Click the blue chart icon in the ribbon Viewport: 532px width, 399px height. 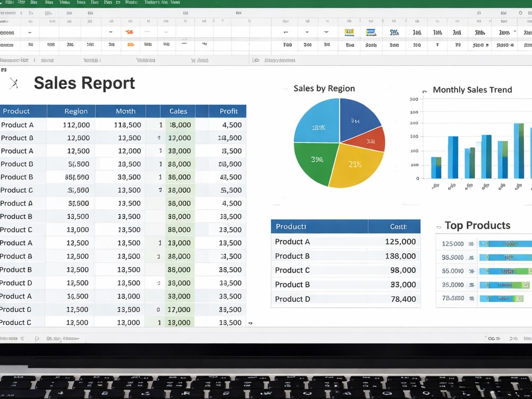(x=371, y=32)
